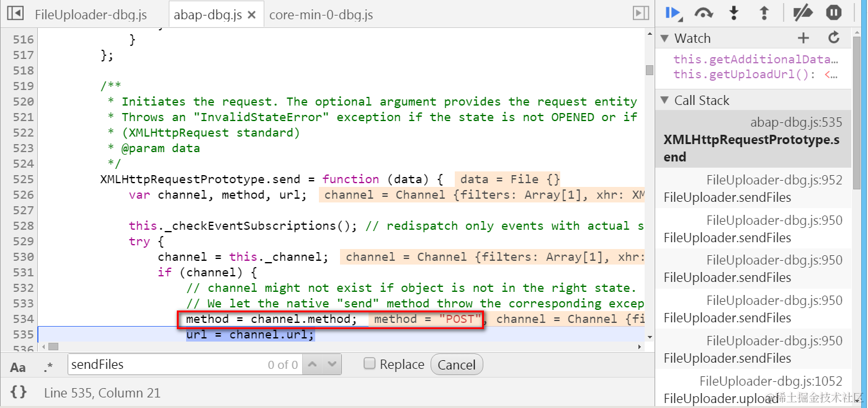Click the code editor horizontal scrollbar thumb
The image size is (868, 408).
tap(53, 347)
